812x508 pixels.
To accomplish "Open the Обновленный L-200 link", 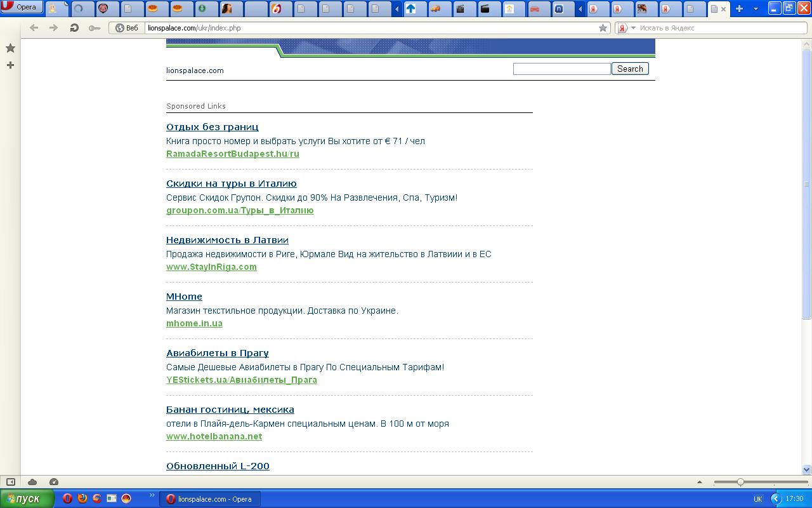I will (218, 466).
